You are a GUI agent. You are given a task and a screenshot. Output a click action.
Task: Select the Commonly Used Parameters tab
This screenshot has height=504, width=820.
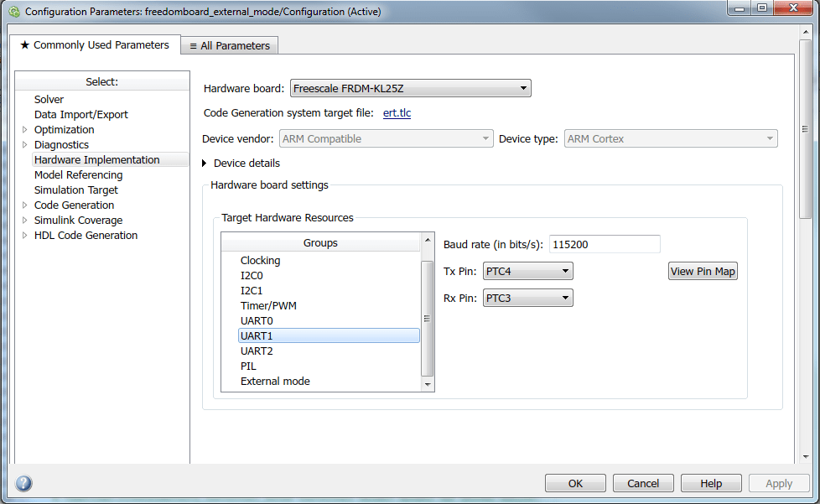click(95, 45)
